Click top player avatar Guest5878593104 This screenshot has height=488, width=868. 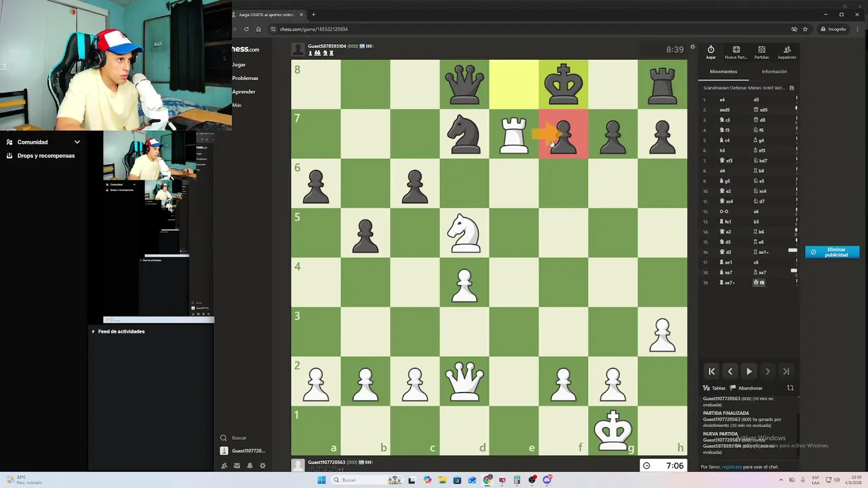tap(298, 49)
